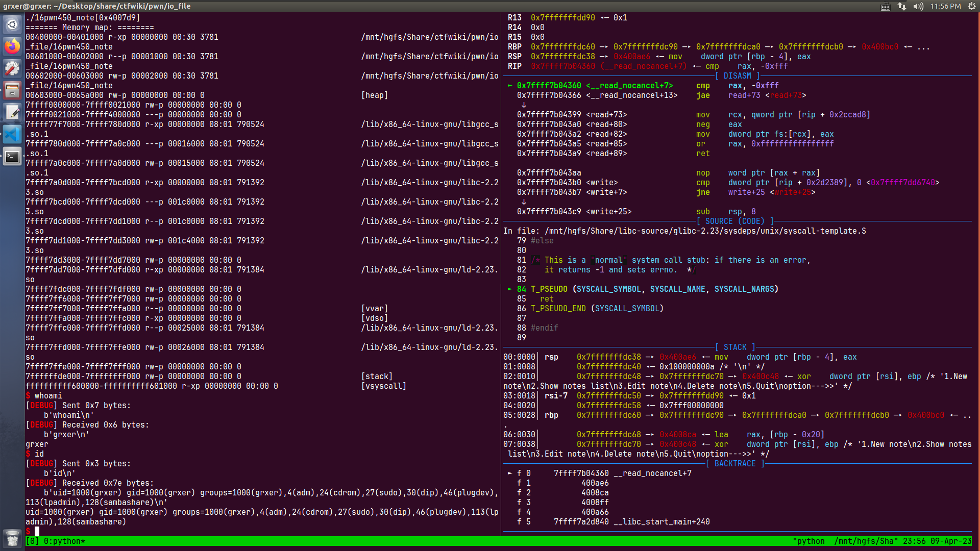The width and height of the screenshot is (980, 551).
Task: Open the Text Editor from the dock
Action: coord(12,112)
